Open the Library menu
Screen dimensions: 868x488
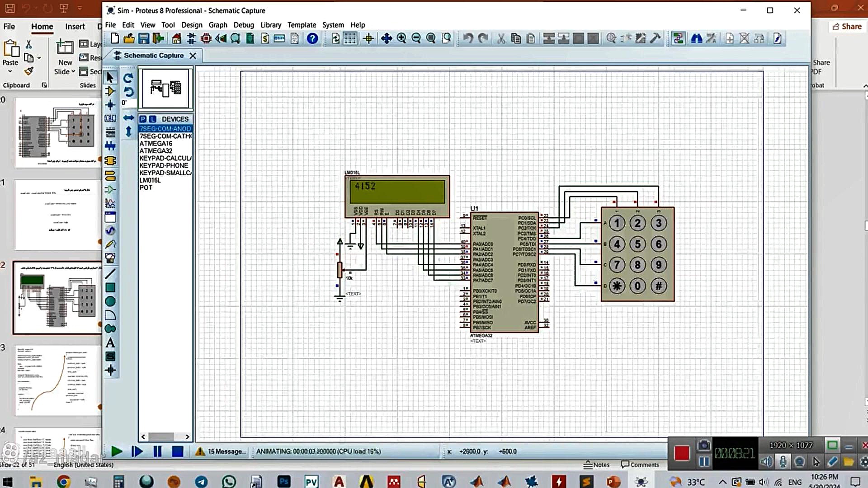tap(270, 25)
